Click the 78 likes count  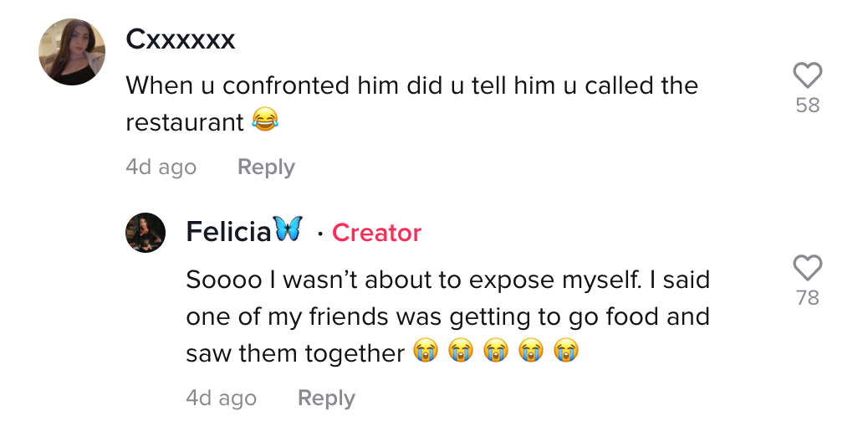click(807, 298)
